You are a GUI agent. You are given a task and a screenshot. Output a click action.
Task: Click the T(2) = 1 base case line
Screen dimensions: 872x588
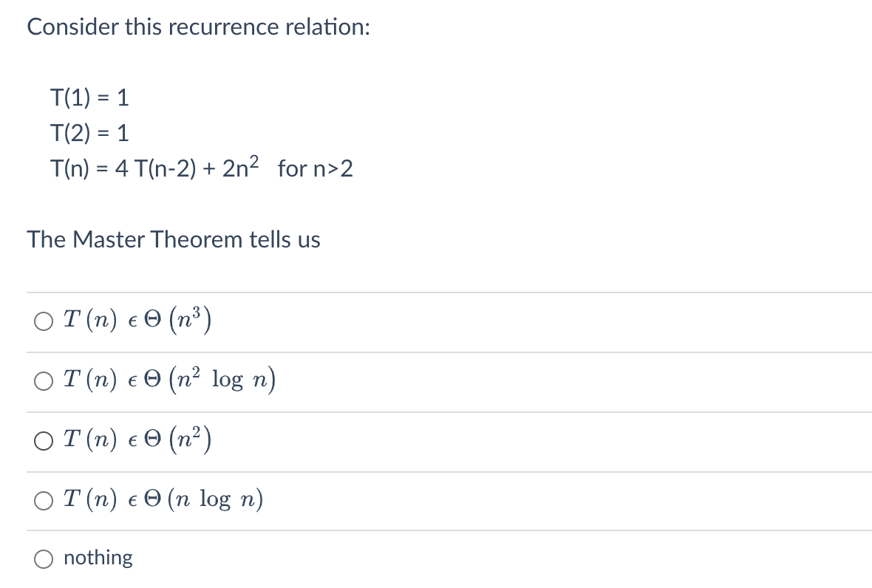point(89,134)
